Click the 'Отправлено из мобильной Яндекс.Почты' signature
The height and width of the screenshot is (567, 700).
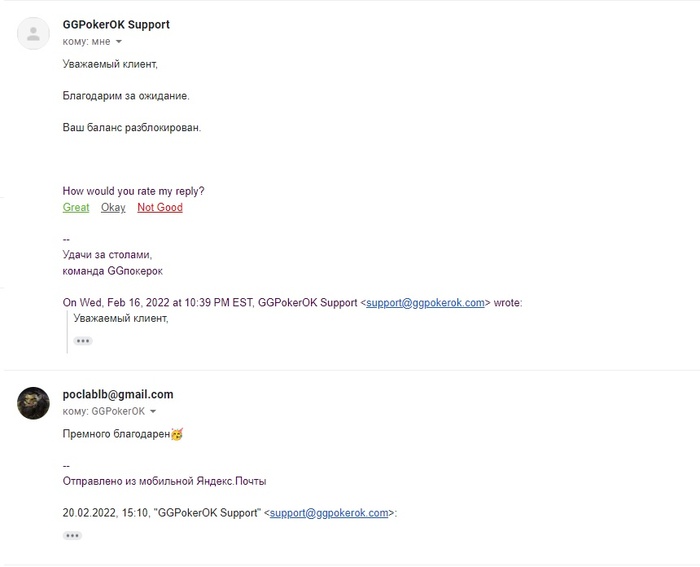(164, 481)
